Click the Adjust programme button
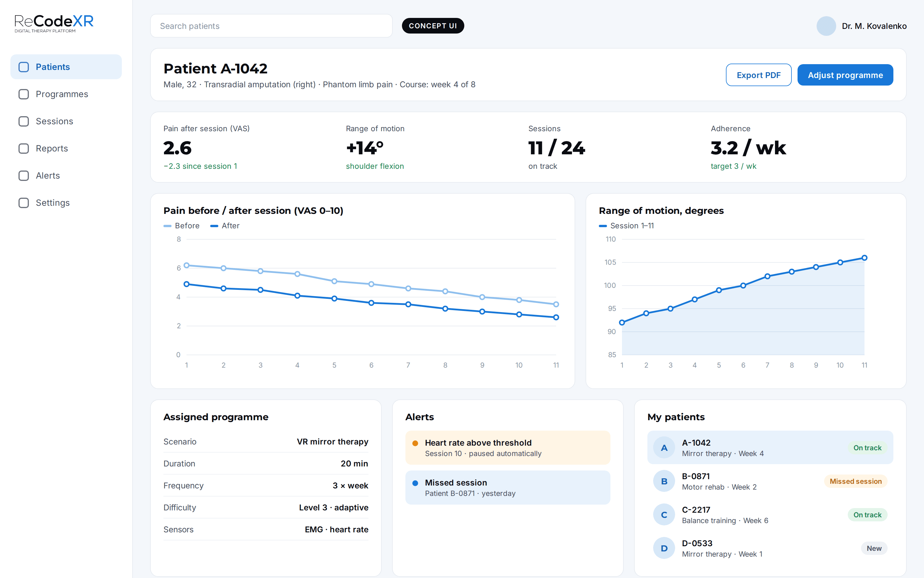This screenshot has height=578, width=924. tap(845, 75)
